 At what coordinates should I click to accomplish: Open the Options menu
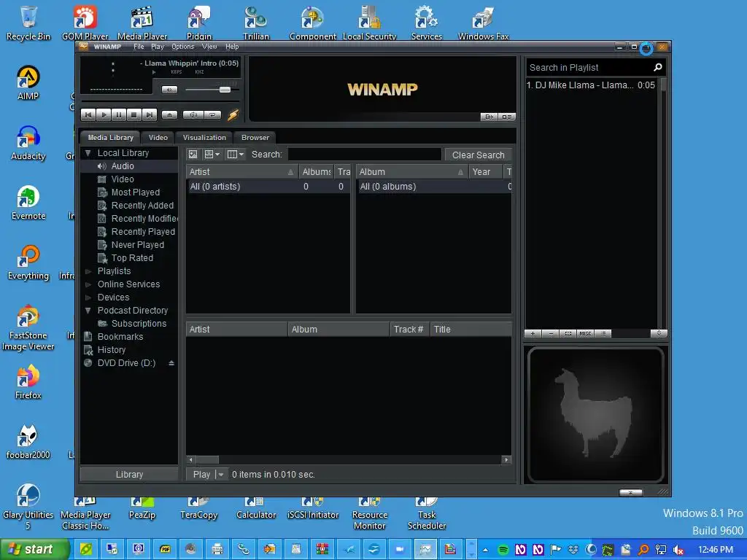pos(183,47)
